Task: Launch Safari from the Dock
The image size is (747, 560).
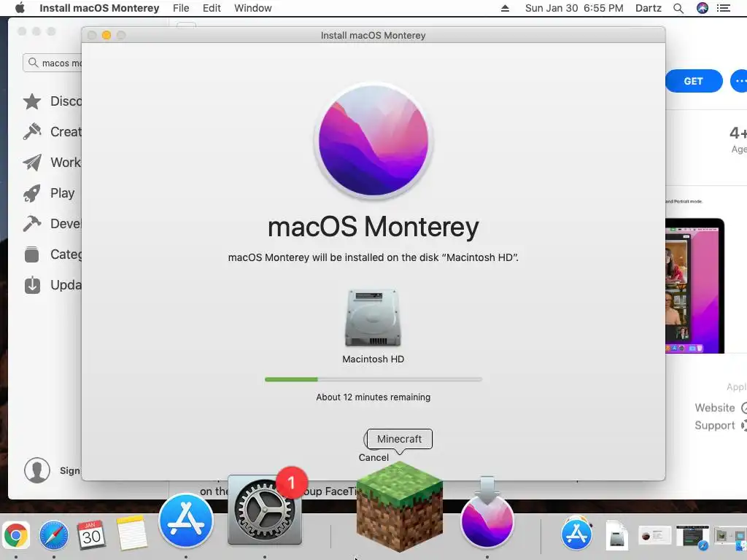Action: tap(54, 535)
